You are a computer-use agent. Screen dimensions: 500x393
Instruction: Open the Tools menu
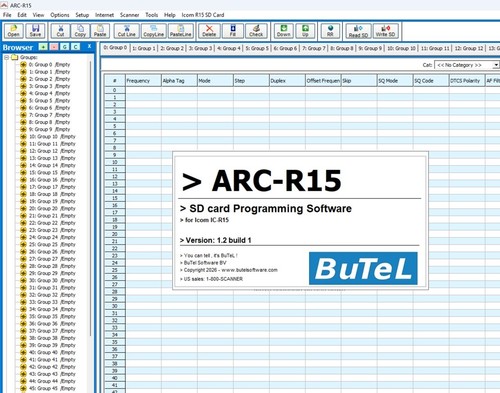(x=152, y=15)
